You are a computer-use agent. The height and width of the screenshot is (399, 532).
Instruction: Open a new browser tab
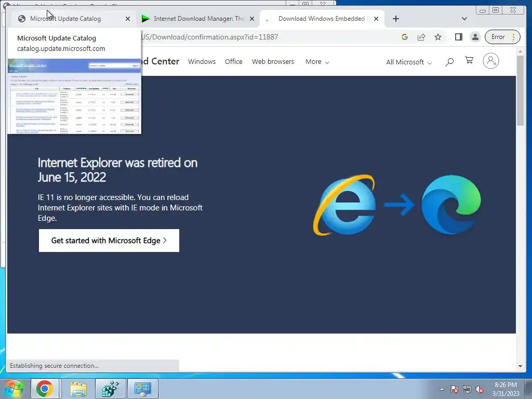click(x=395, y=19)
